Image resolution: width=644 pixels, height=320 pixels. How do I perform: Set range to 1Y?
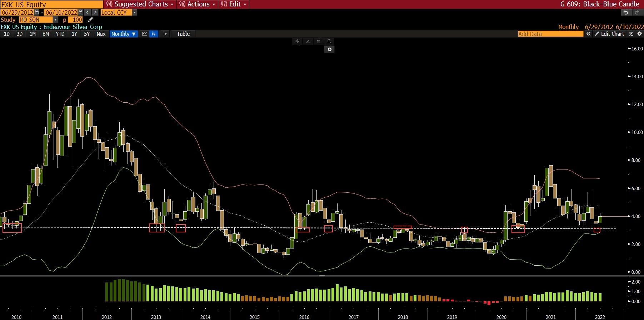tap(74, 34)
